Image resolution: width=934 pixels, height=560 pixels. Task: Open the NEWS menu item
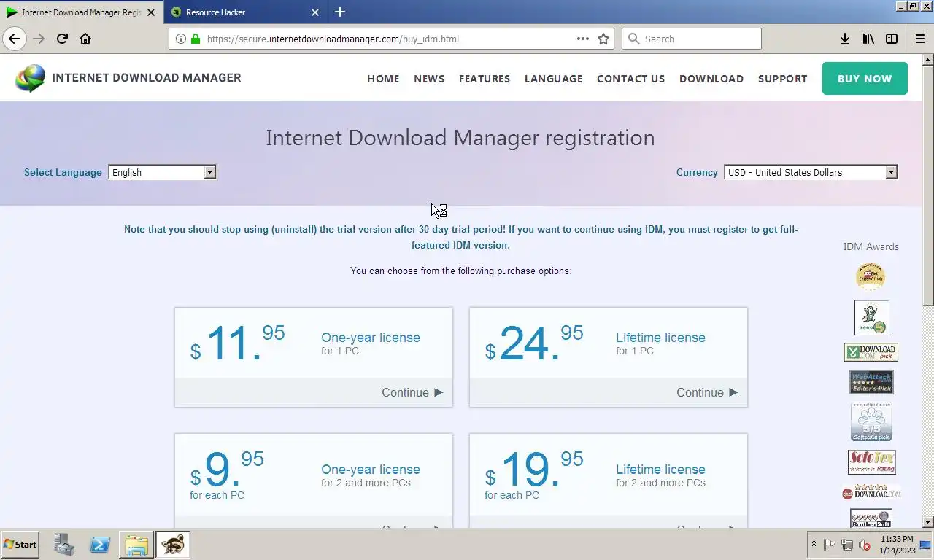pyautogui.click(x=429, y=79)
